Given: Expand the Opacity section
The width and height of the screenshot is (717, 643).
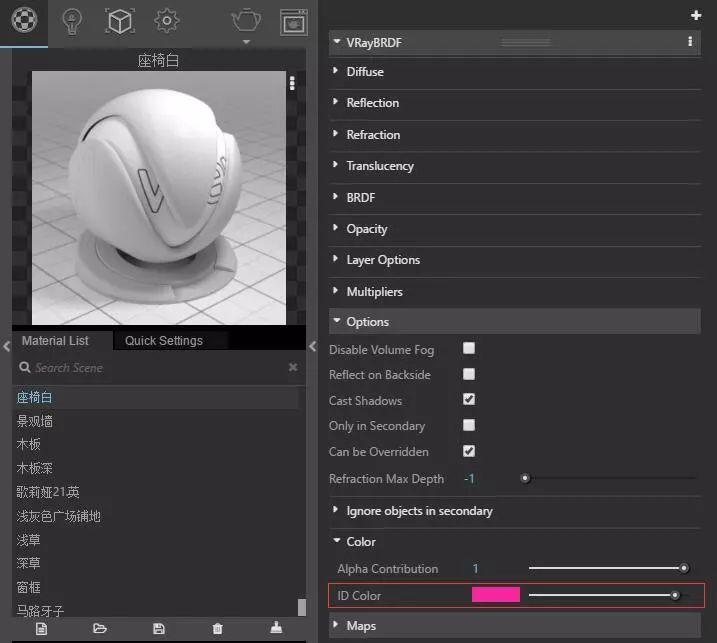Looking at the screenshot, I should pos(336,227).
